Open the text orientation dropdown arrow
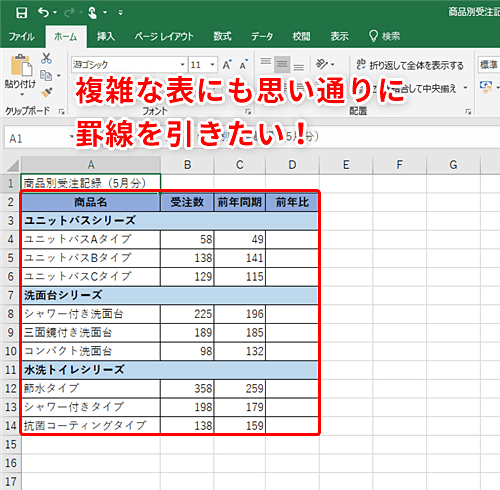Viewport: 500px width, 490px height. [333, 65]
